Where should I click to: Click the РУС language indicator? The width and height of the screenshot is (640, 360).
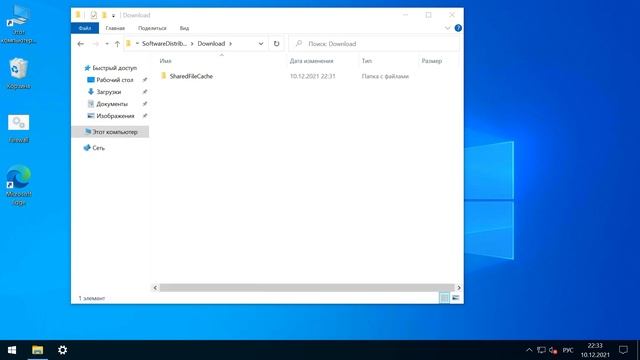[567, 350]
